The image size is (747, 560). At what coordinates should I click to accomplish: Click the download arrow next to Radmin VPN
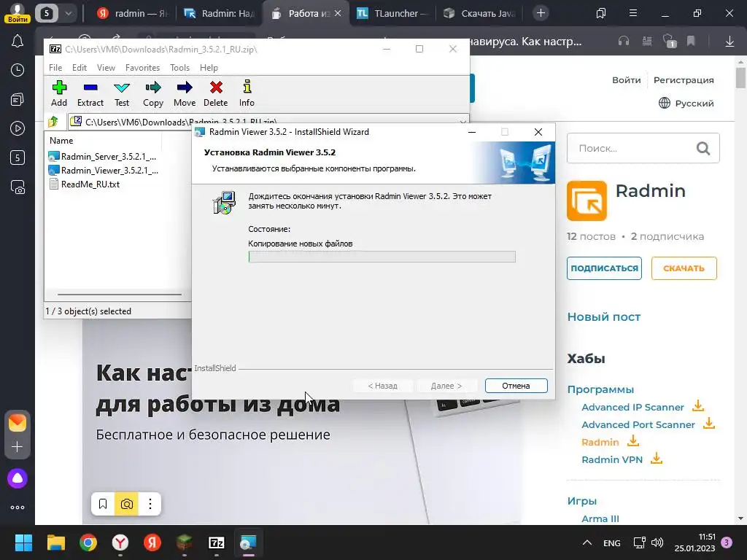(x=657, y=459)
